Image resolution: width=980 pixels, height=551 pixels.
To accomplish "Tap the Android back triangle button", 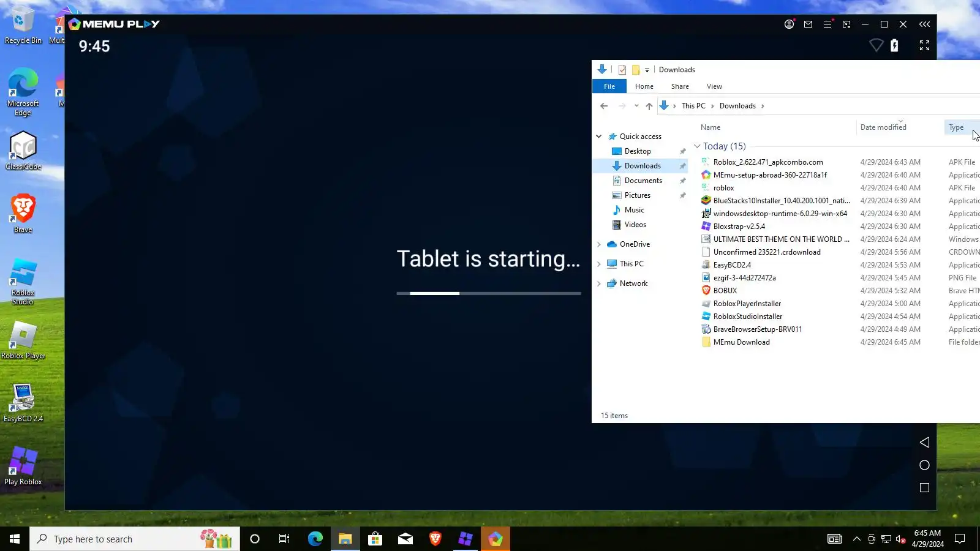I will (924, 442).
